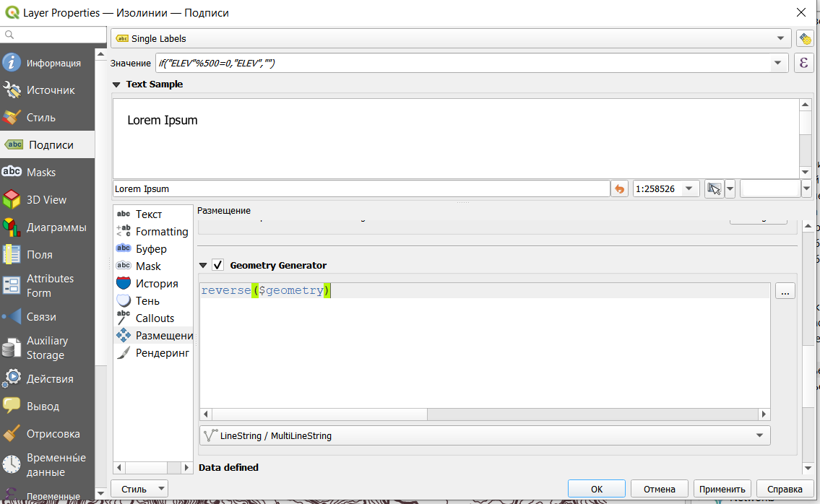Open the scale 1:258526 dropdown

click(689, 189)
